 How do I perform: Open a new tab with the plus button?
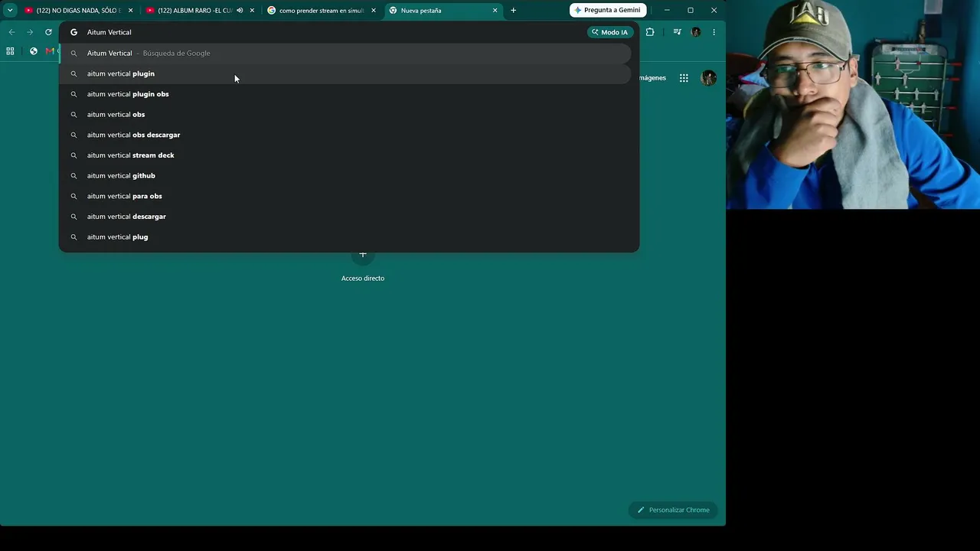coord(513,11)
